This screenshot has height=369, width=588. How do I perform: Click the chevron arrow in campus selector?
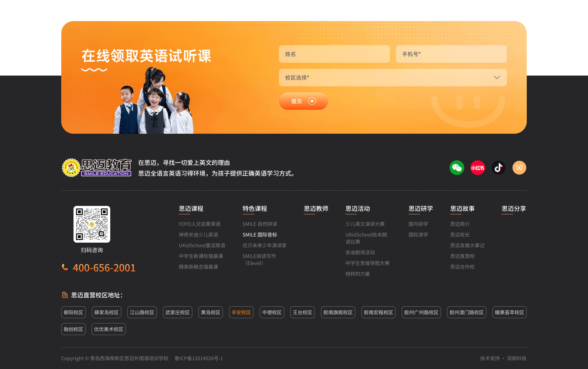pos(497,78)
